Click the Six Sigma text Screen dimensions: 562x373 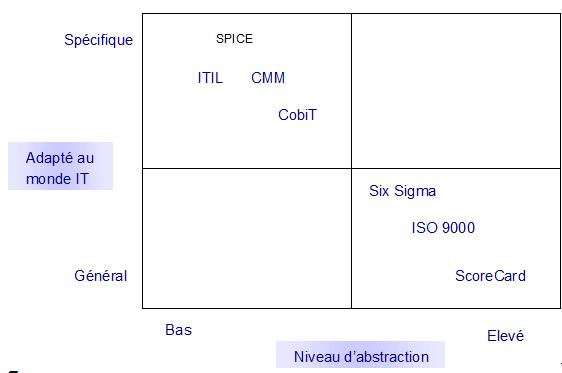403,191
